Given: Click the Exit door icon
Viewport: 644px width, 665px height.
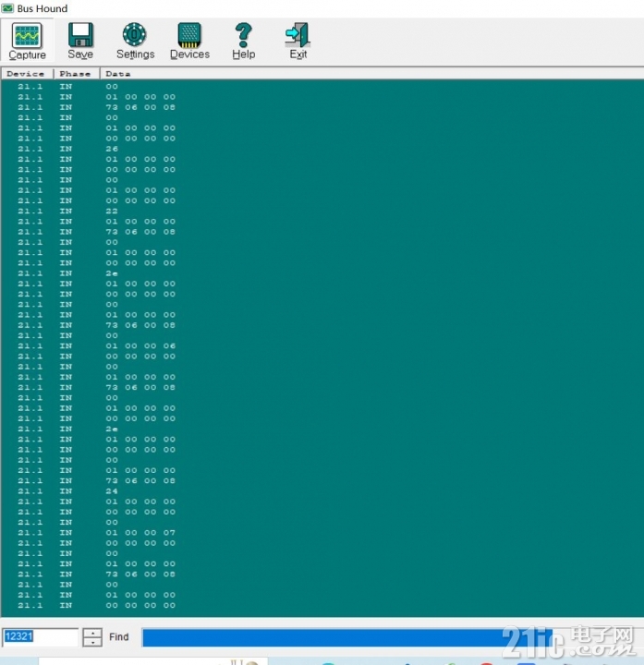Looking at the screenshot, I should coord(298,35).
